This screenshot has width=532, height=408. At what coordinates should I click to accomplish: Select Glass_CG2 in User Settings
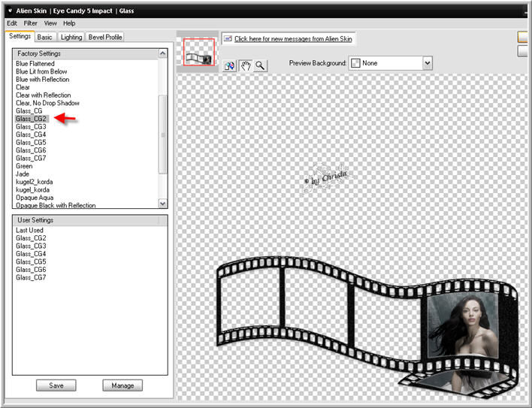[31, 238]
